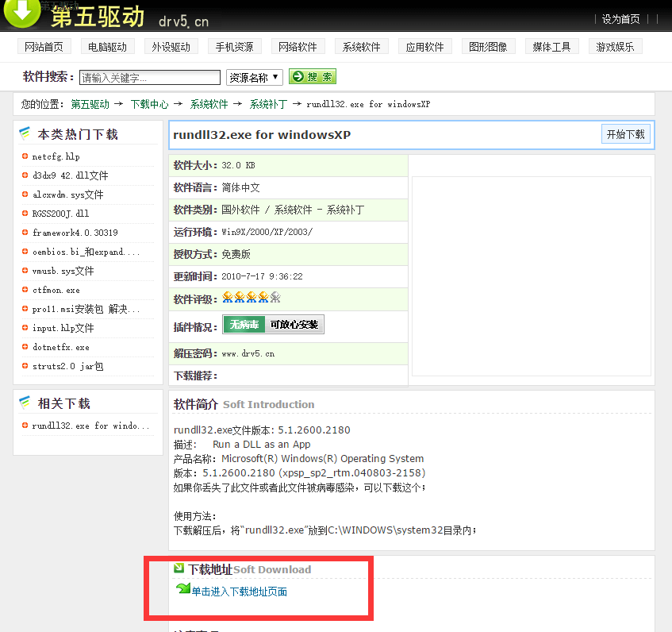Click the 运行环境 Win9X/2000/XP/2003 value
This screenshot has width=672, height=632.
pos(267,232)
